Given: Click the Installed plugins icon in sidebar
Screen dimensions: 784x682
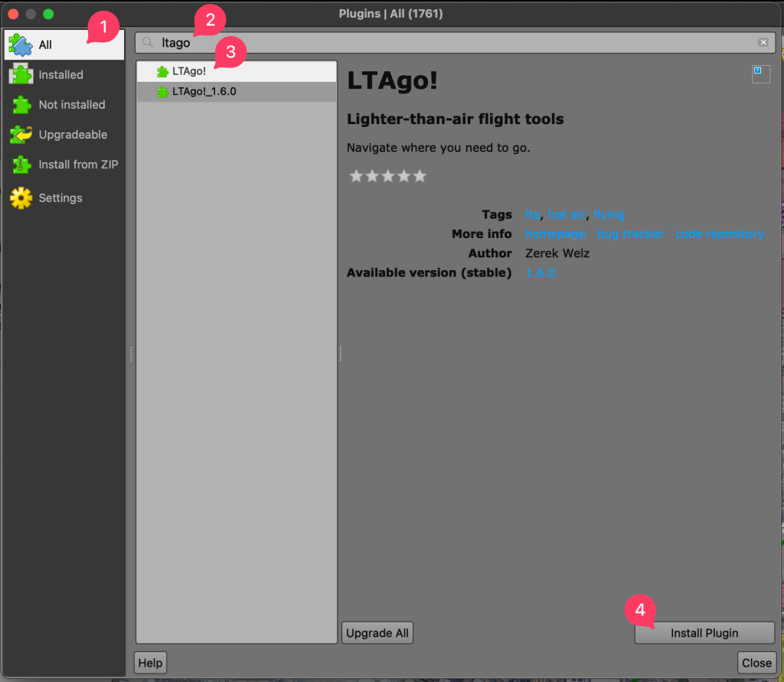Looking at the screenshot, I should (21, 74).
